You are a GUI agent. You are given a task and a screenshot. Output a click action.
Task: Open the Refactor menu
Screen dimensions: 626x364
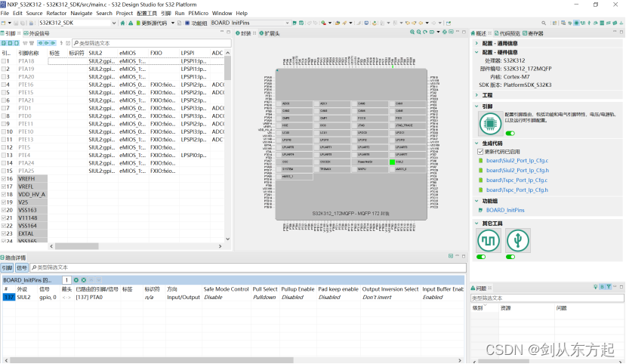click(x=57, y=13)
